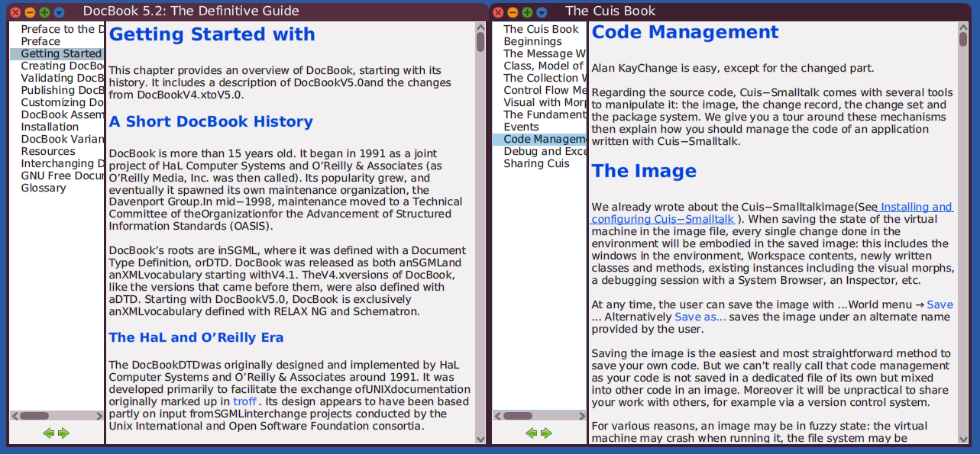Image resolution: width=980 pixels, height=454 pixels.
Task: Expand DocBook window using green maximize button
Action: pyautogui.click(x=44, y=12)
